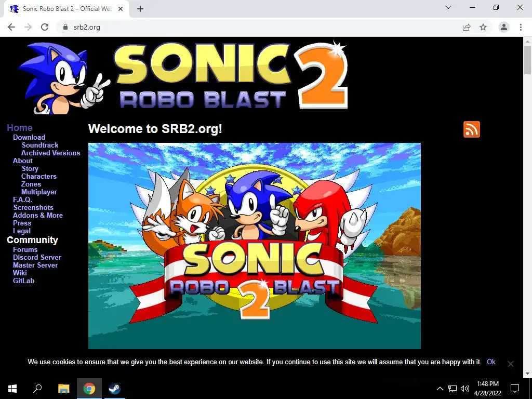
Task: Open the Zones page link
Action: point(31,184)
